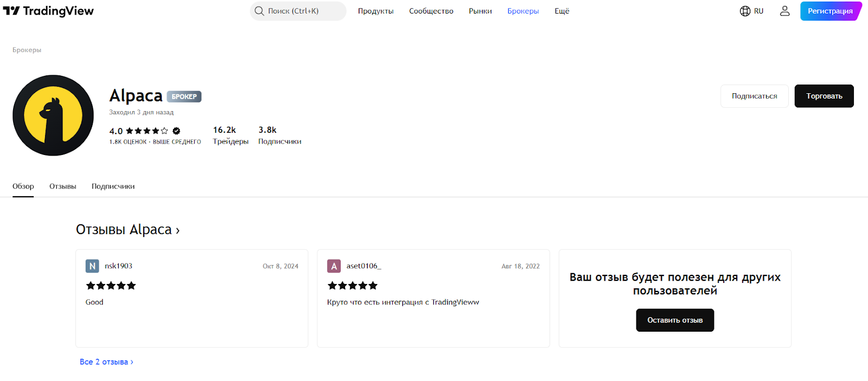This screenshot has height=381, width=868.
Task: Click the Alpaca broker logo
Action: [53, 115]
